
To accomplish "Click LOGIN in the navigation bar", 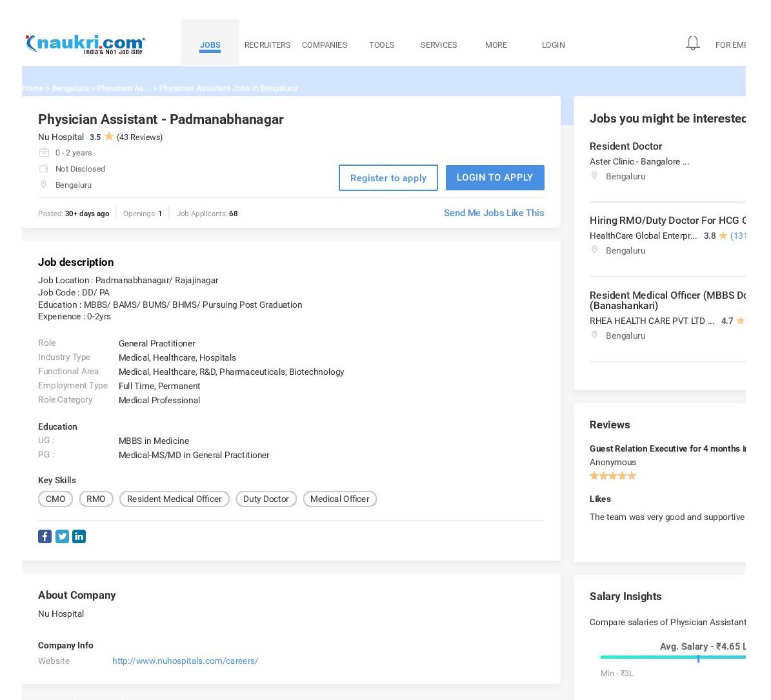I will (x=553, y=45).
